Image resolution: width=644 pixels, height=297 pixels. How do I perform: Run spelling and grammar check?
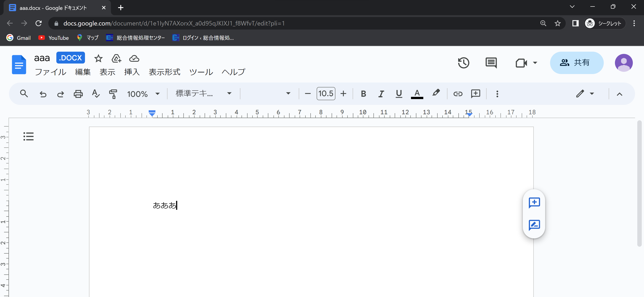click(95, 94)
